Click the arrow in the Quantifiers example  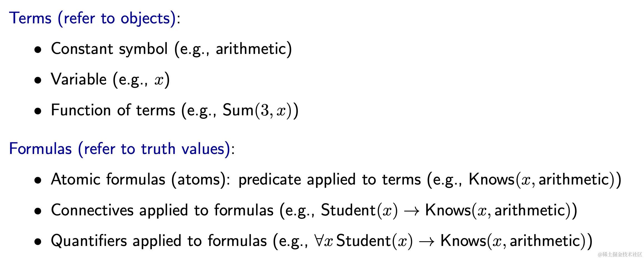click(x=427, y=241)
